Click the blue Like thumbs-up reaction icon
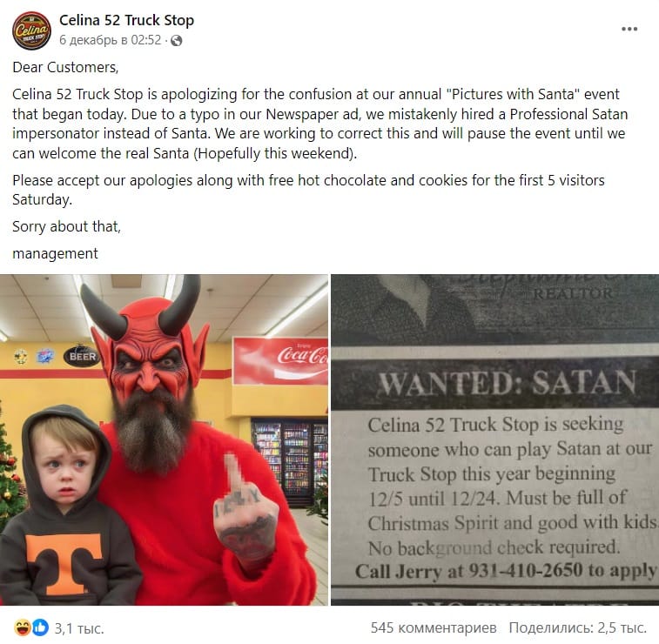Screen dimensions: 659x644 pyautogui.click(x=40, y=627)
